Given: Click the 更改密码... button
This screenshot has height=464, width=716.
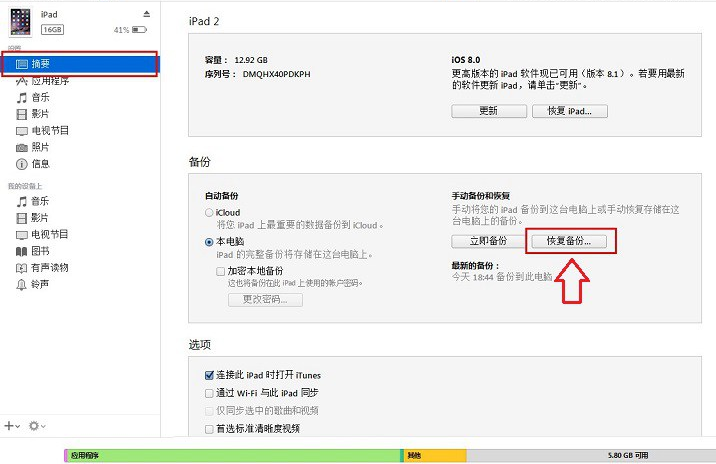Looking at the screenshot, I should pyautogui.click(x=265, y=300).
